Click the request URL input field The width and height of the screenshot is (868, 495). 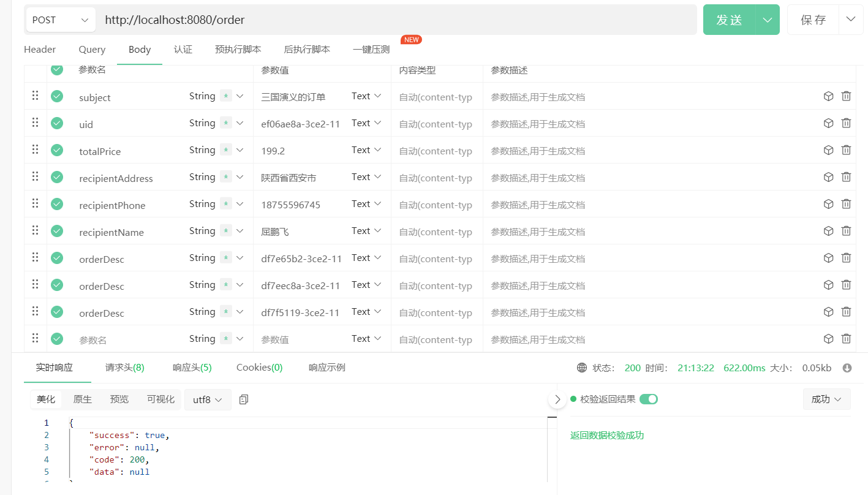click(397, 20)
